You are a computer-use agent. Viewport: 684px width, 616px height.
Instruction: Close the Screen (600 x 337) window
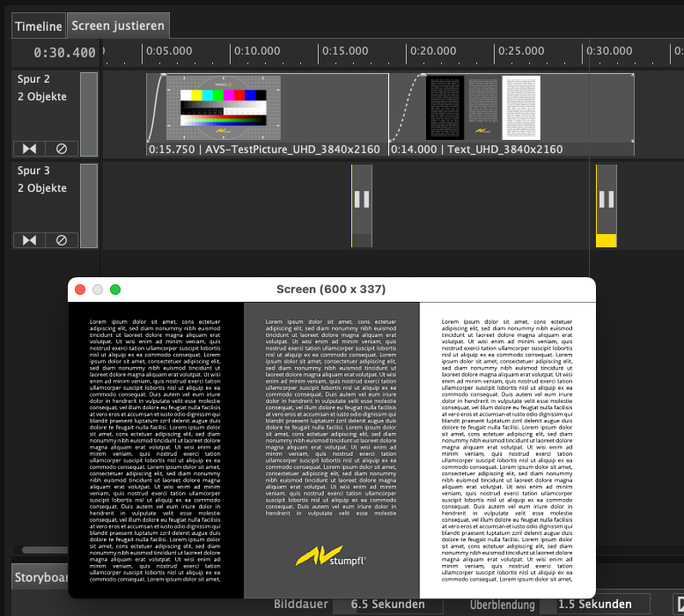pos(80,290)
